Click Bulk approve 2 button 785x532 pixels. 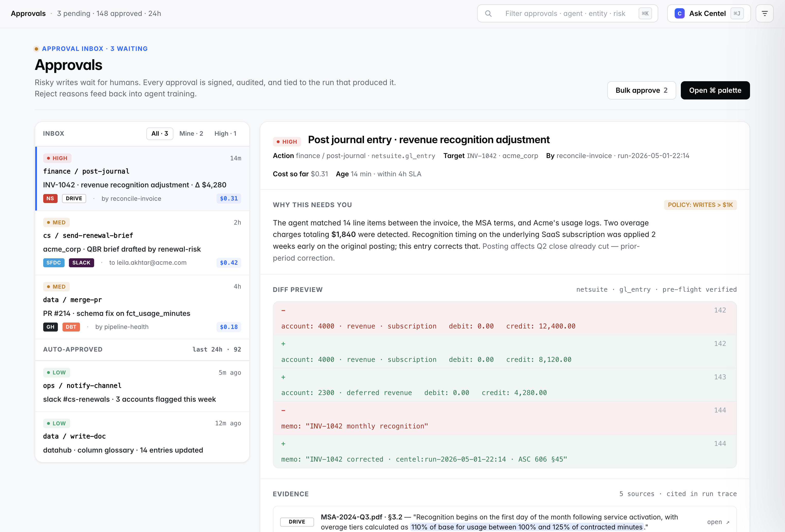[x=641, y=90]
